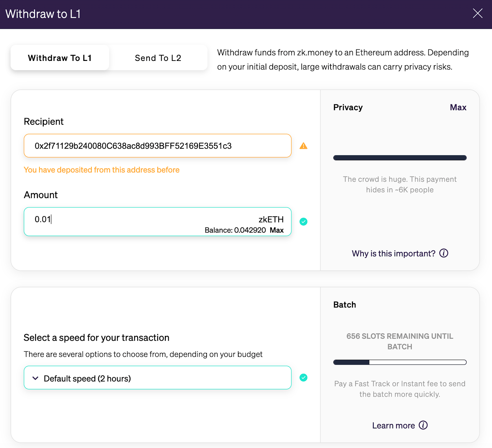This screenshot has width=492, height=448.
Task: Open the Default speed (2 hours) dropdown
Action: tap(157, 378)
